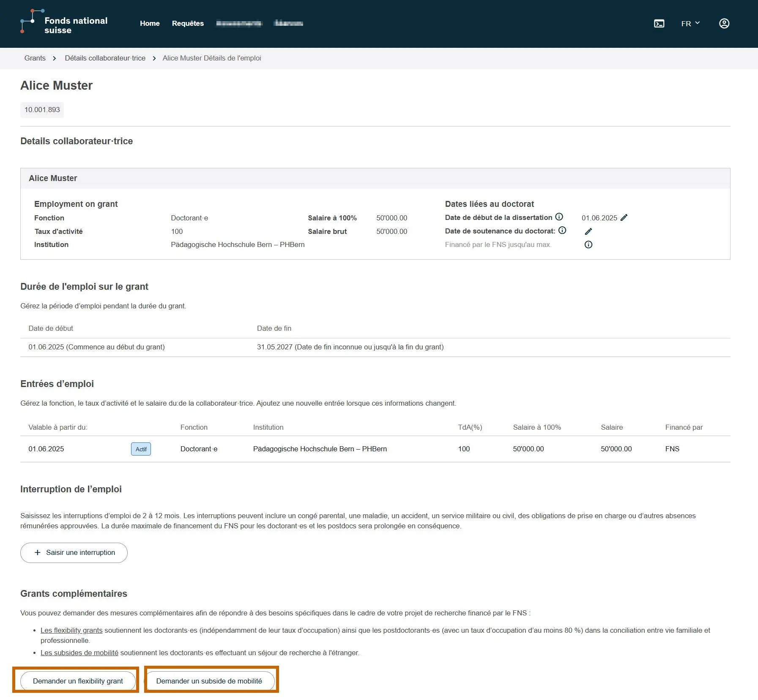Screen dimensions: 758x700
Task: Show info for Financé par le FNS jusqu'au max
Action: click(x=588, y=245)
